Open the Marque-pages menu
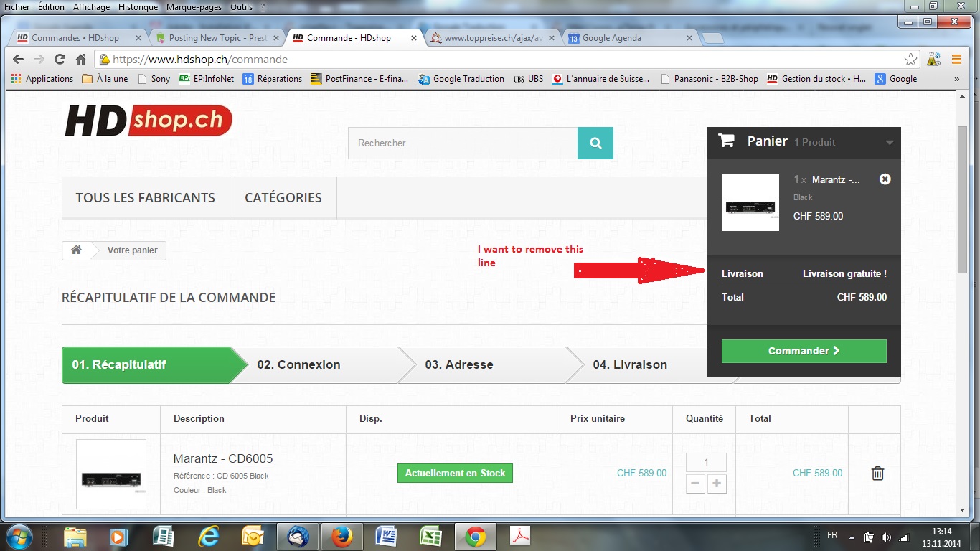The height and width of the screenshot is (551, 980). [194, 6]
